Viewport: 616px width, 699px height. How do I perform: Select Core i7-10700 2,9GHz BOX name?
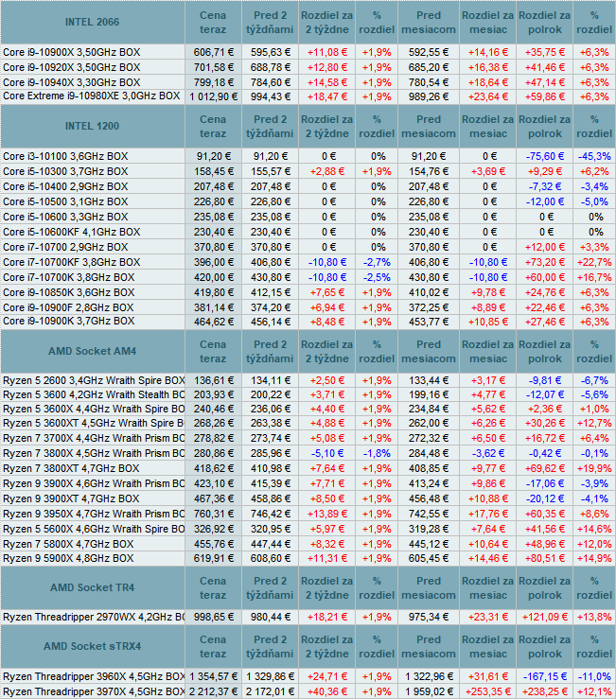[65, 248]
